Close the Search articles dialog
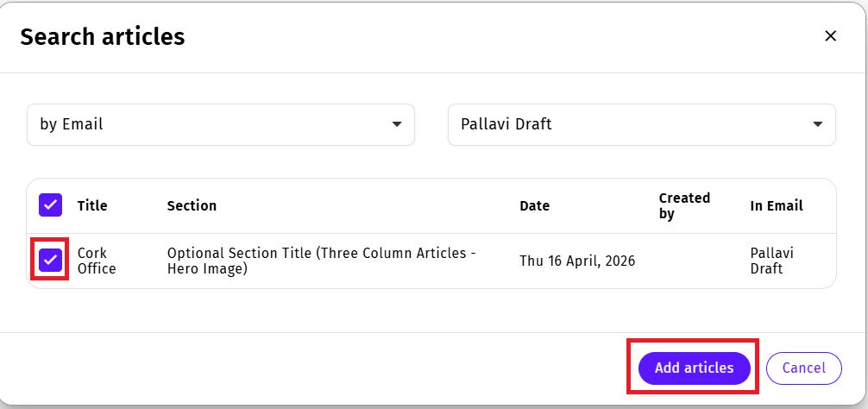 [x=830, y=36]
